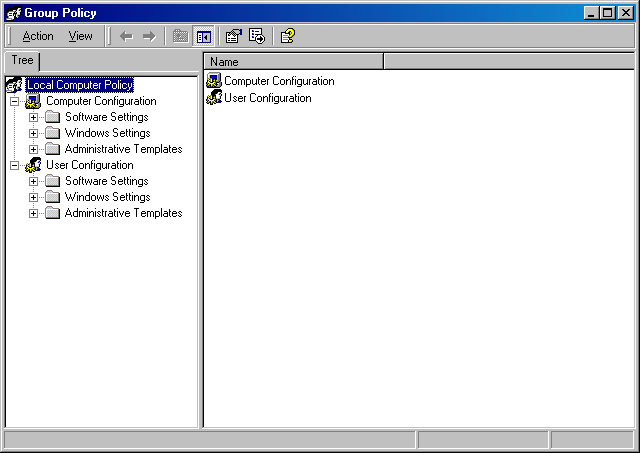Sort by the Name column header

click(x=293, y=62)
